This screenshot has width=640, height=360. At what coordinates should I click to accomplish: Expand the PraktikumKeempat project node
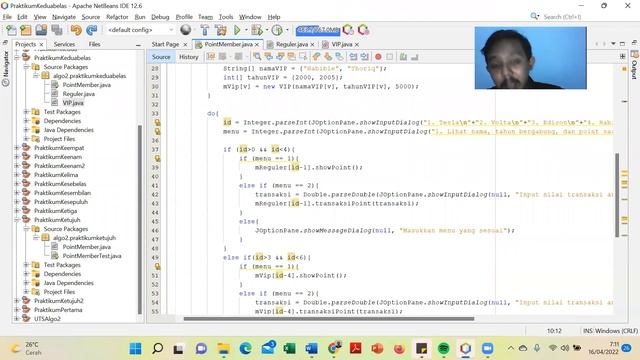pyautogui.click(x=17, y=148)
